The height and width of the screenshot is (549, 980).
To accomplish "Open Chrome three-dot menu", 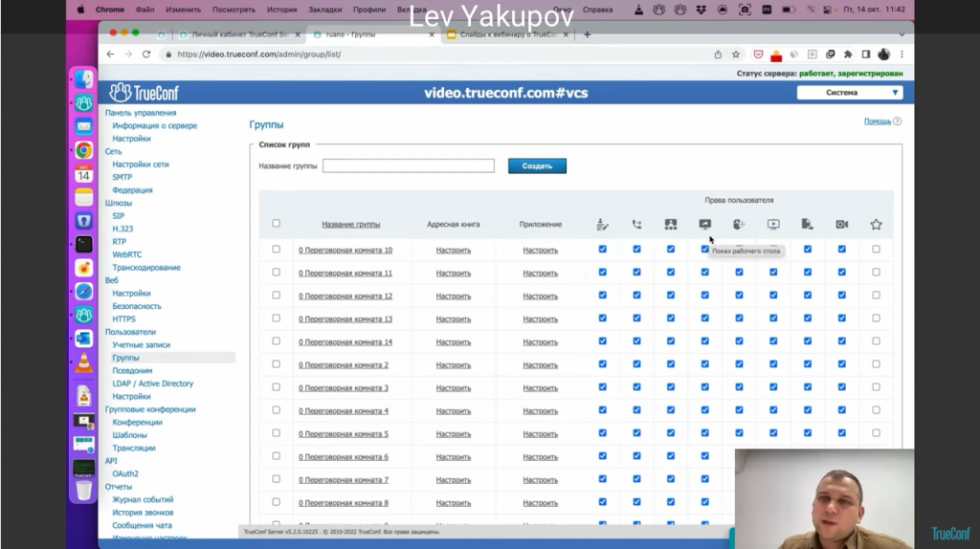I will (x=902, y=55).
